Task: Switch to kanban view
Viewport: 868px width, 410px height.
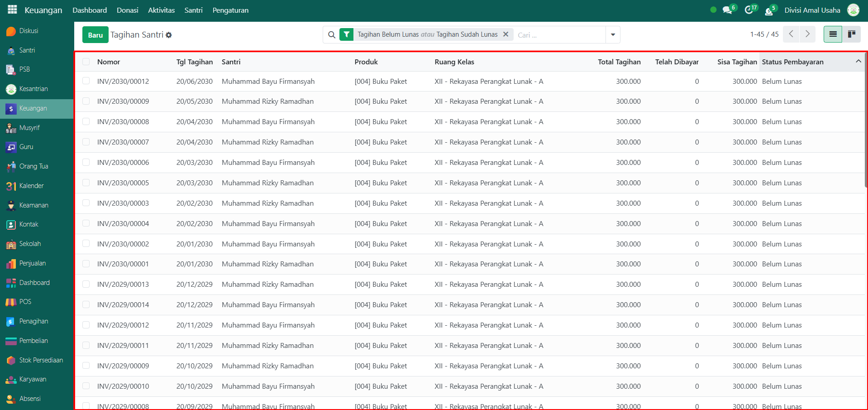Action: coord(851,34)
